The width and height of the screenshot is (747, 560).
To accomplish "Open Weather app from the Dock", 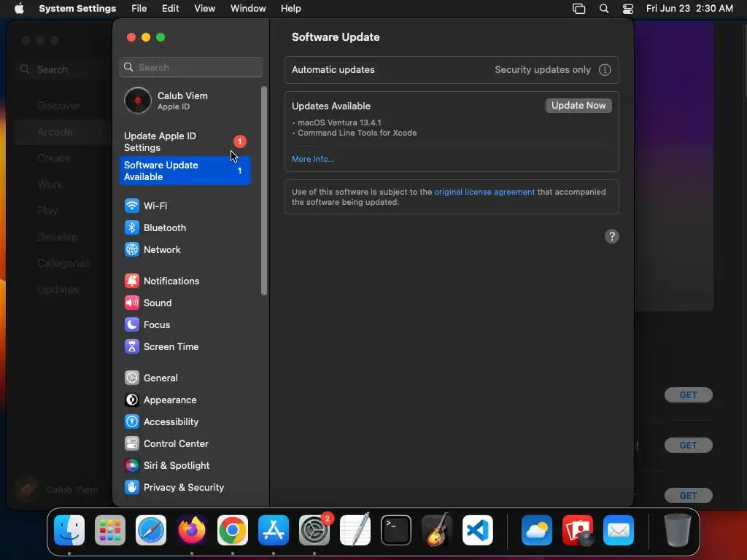I will (x=537, y=530).
